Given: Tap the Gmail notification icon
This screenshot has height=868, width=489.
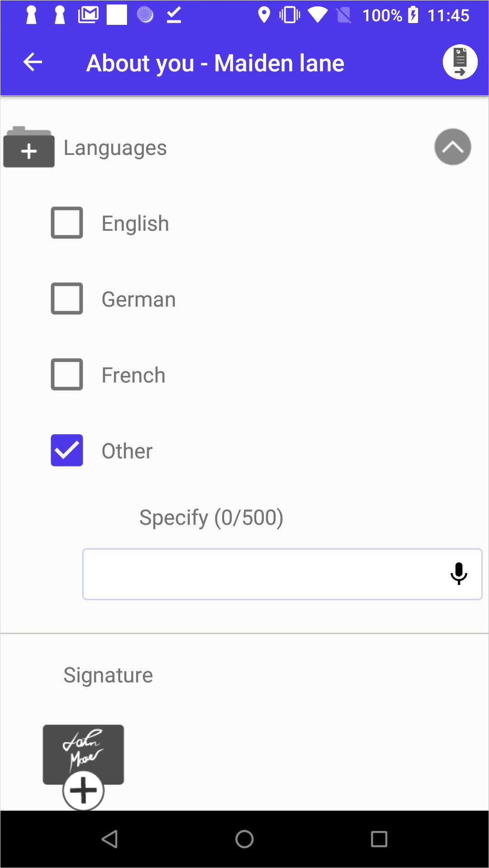Looking at the screenshot, I should pyautogui.click(x=88, y=15).
